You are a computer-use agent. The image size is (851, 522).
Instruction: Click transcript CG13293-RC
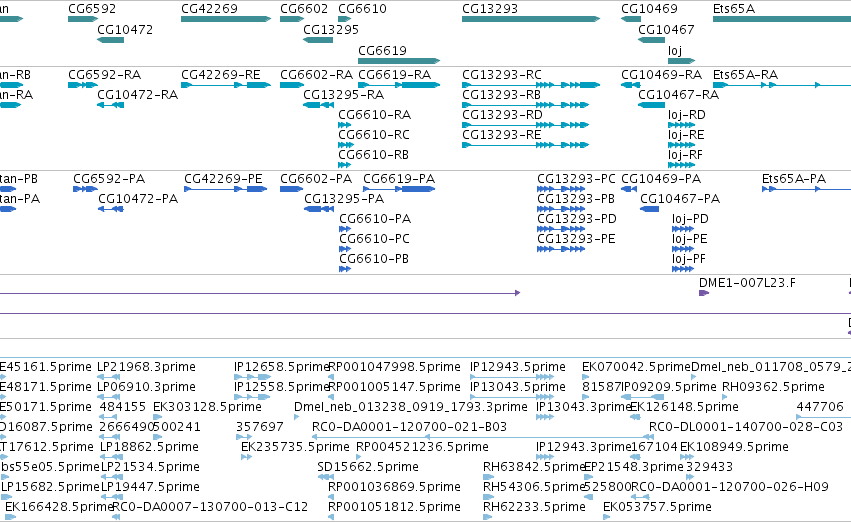pyautogui.click(x=501, y=75)
